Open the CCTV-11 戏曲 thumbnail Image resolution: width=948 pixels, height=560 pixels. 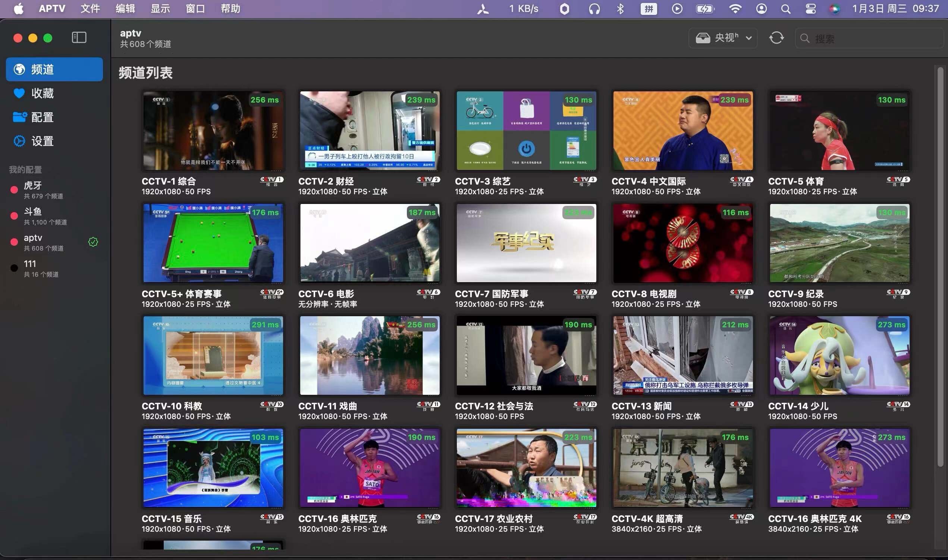pyautogui.click(x=370, y=355)
